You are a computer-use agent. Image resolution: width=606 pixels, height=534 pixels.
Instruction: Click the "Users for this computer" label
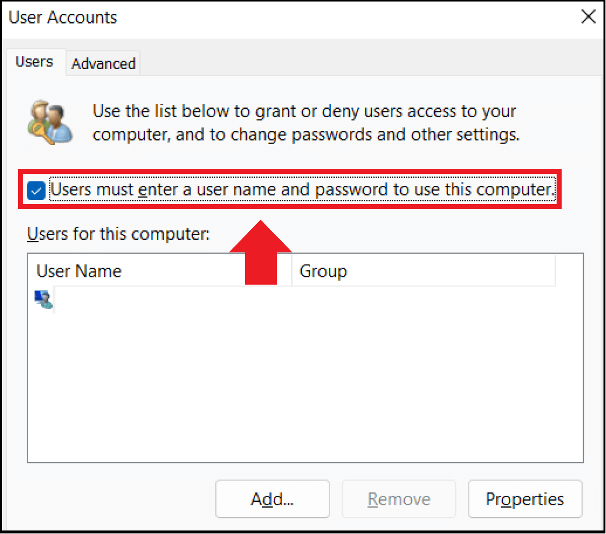[118, 234]
